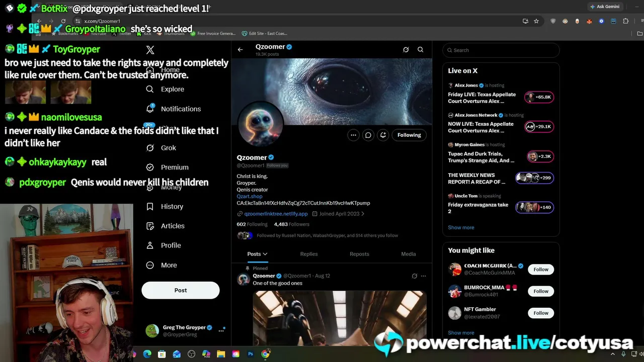Go to Premium in the sidebar

click(167, 167)
